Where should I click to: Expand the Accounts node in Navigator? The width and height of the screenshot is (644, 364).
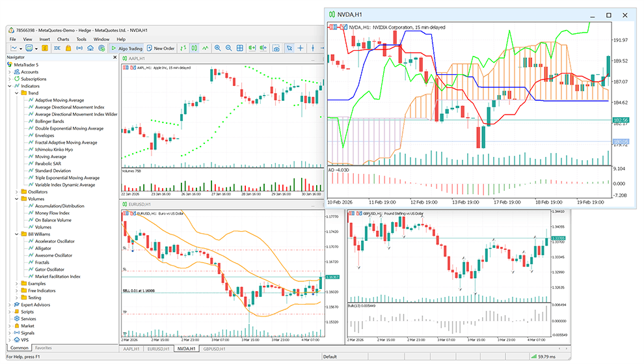(10, 72)
